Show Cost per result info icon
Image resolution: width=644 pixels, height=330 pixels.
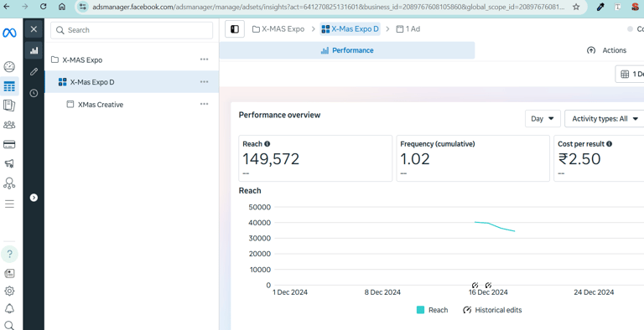click(x=609, y=144)
